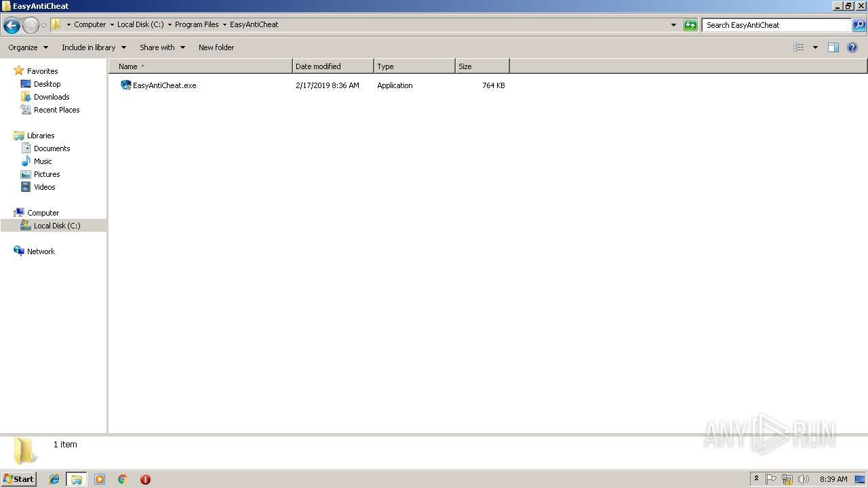Open Desktop in Favorites
Screen dimensions: 868x488
[47, 84]
